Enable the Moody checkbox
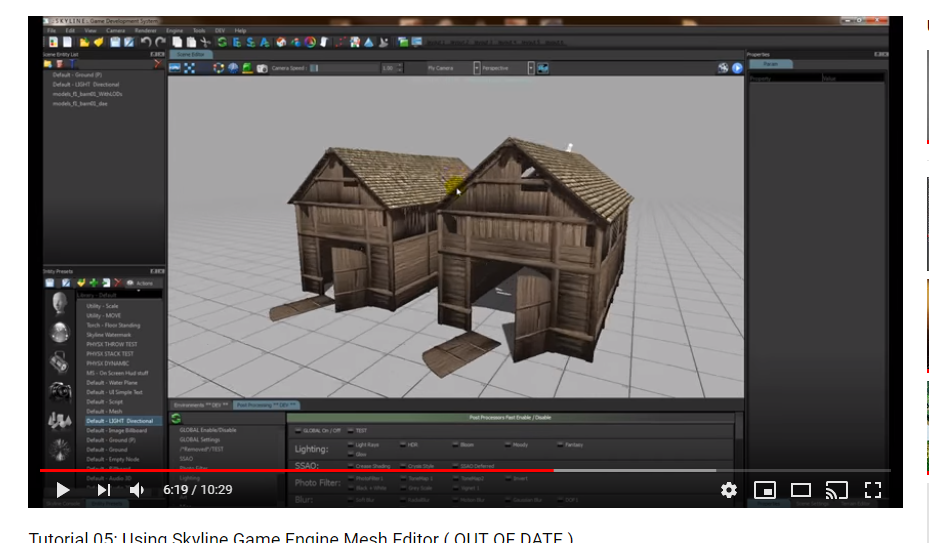This screenshot has width=929, height=543. [508, 445]
